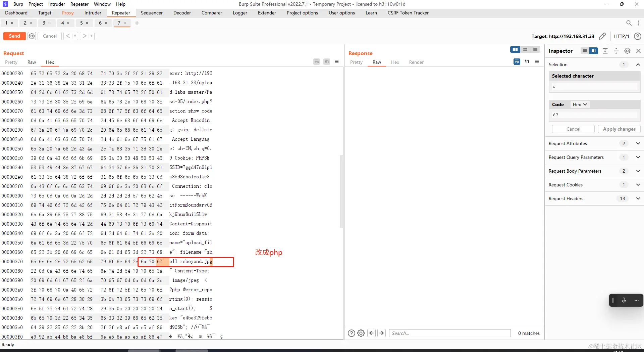Go to next request in history
This screenshot has height=352, width=644.
tap(85, 36)
